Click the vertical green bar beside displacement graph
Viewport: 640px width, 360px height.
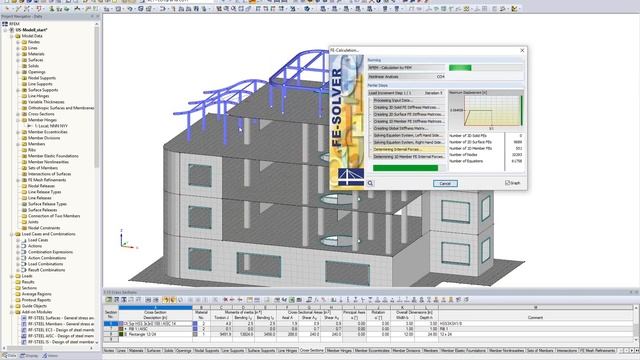521,110
